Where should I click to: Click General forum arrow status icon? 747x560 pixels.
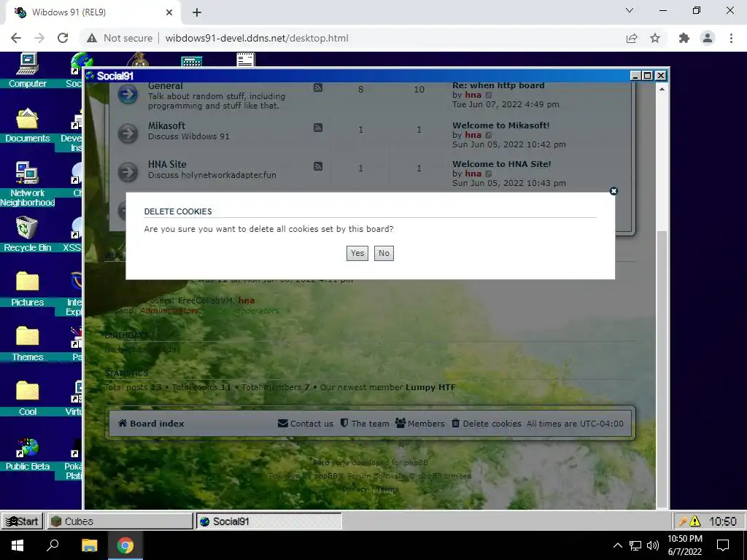128,94
